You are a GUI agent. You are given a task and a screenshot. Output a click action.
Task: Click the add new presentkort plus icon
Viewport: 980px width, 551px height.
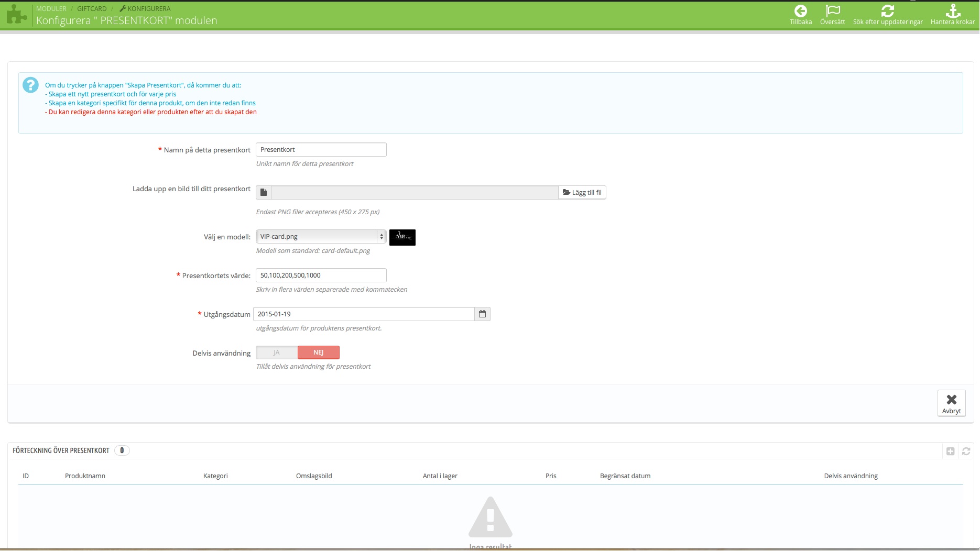click(950, 451)
